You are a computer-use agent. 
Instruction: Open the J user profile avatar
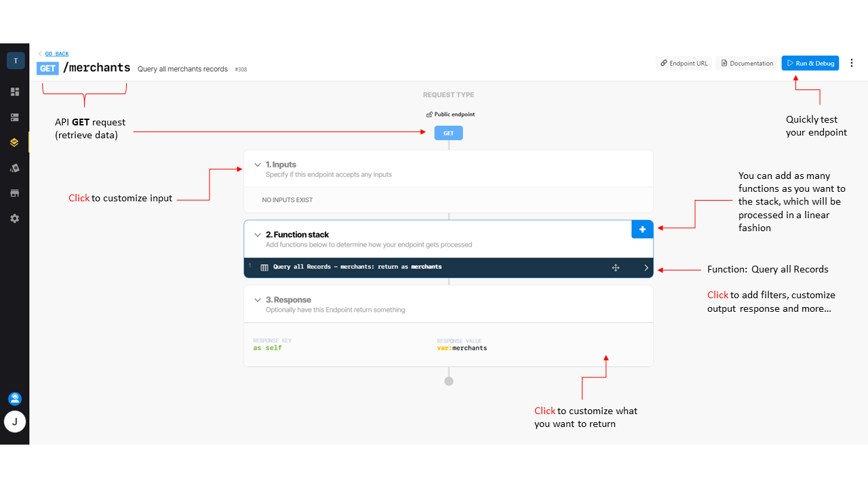pos(15,422)
